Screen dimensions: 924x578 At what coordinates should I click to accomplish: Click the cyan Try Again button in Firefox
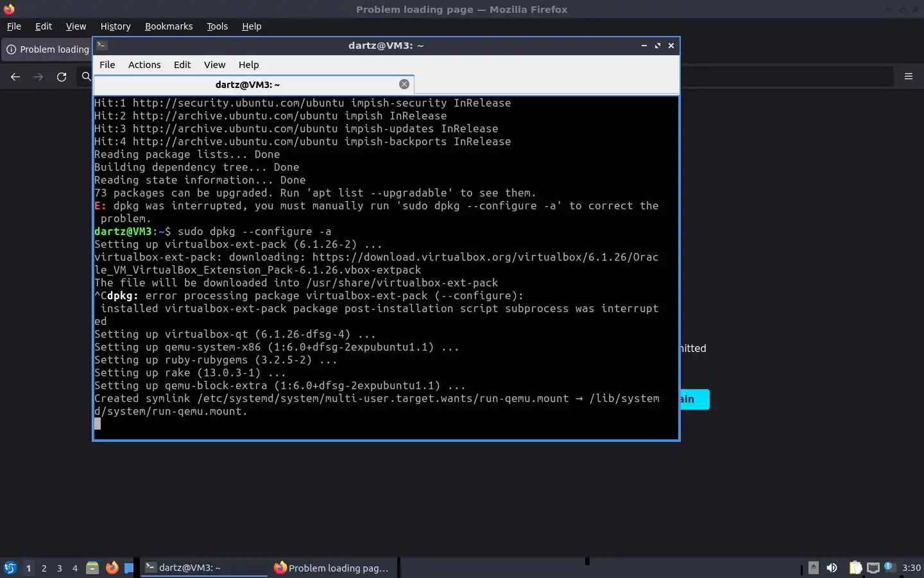pyautogui.click(x=694, y=399)
